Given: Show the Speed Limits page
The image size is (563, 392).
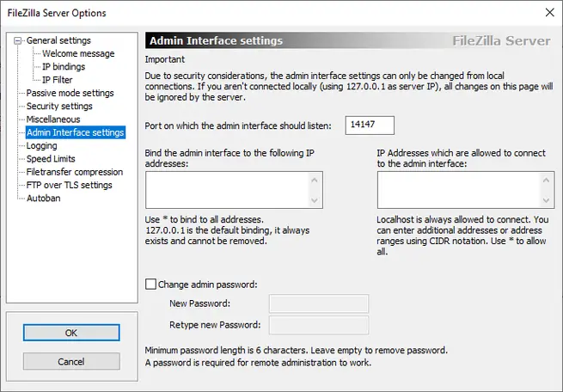Looking at the screenshot, I should click(x=51, y=159).
